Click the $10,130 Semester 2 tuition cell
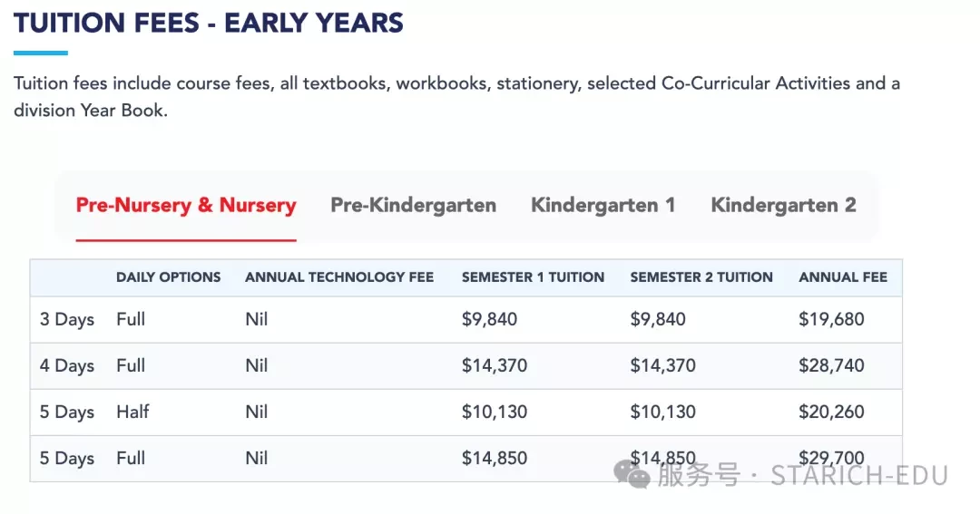Image resolution: width=980 pixels, height=514 pixels. 662,412
